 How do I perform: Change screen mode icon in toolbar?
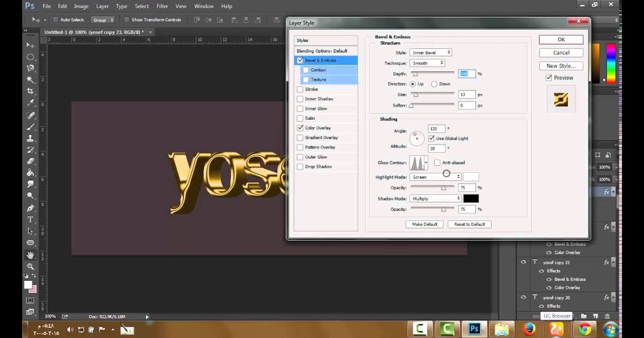(30, 311)
